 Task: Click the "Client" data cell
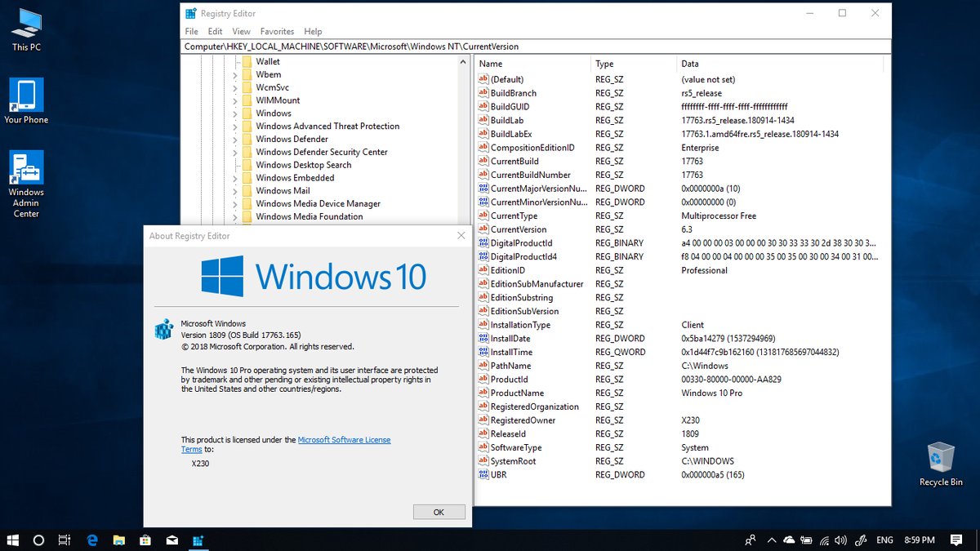click(693, 325)
